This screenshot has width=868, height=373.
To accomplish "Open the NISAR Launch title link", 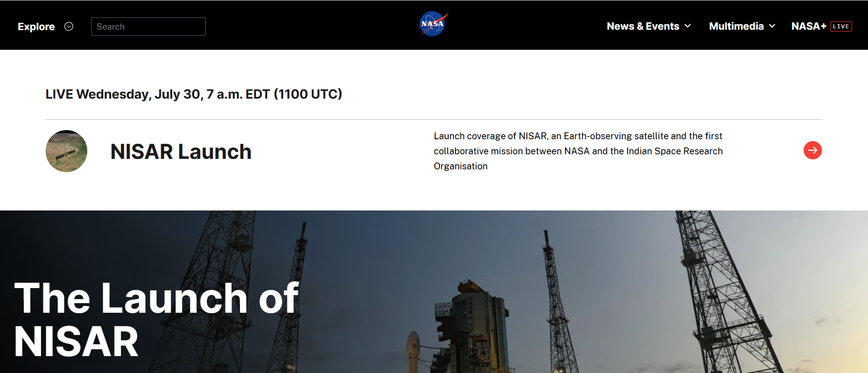I will pos(181,152).
